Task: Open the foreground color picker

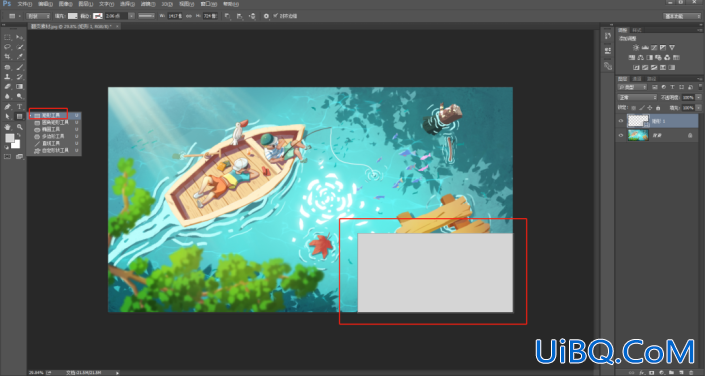Action: (9, 138)
